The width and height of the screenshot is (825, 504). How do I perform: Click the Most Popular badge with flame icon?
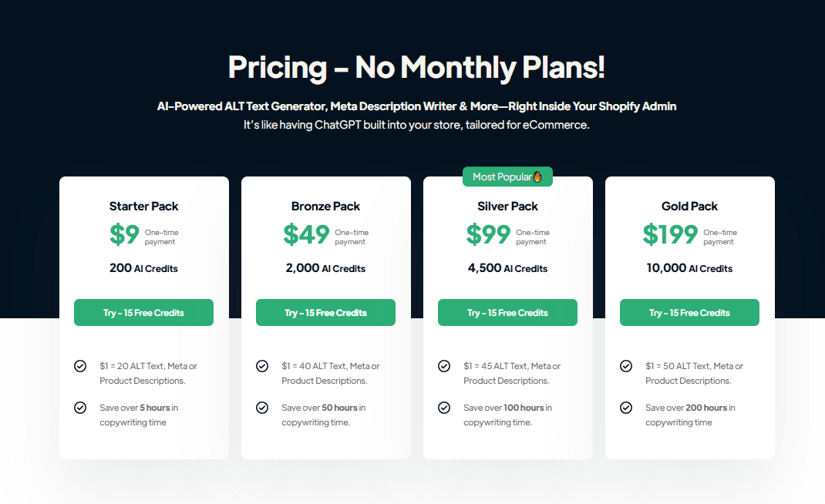pos(507,176)
